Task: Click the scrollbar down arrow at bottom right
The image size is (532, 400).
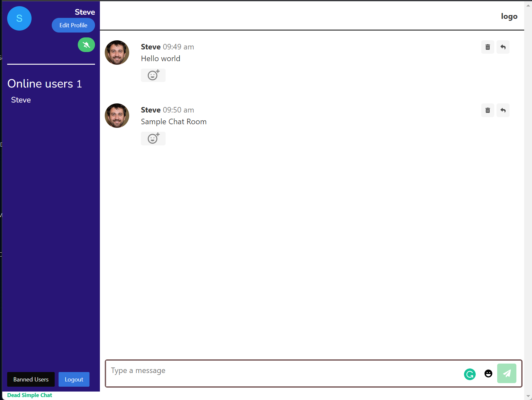Action: coord(528,396)
